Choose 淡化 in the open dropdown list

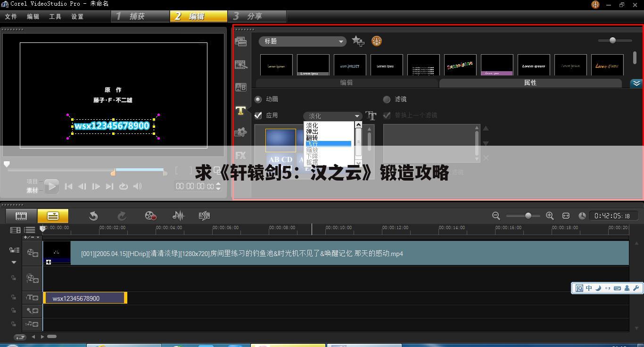(312, 125)
